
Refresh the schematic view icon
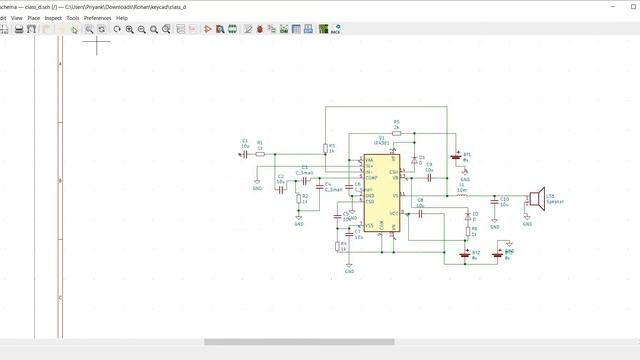pos(117,29)
